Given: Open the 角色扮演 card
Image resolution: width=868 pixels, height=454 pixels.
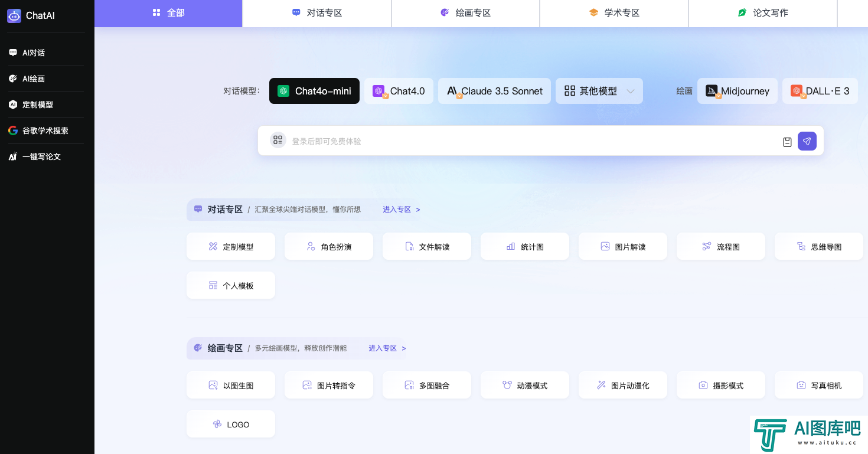Looking at the screenshot, I should point(329,246).
